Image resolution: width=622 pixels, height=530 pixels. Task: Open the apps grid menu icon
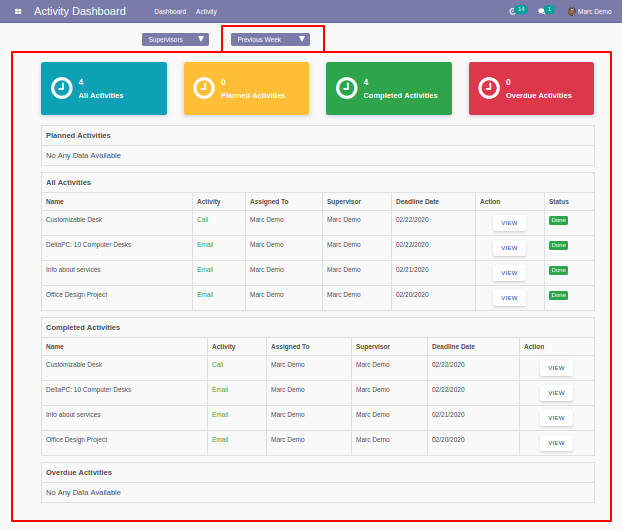point(18,12)
